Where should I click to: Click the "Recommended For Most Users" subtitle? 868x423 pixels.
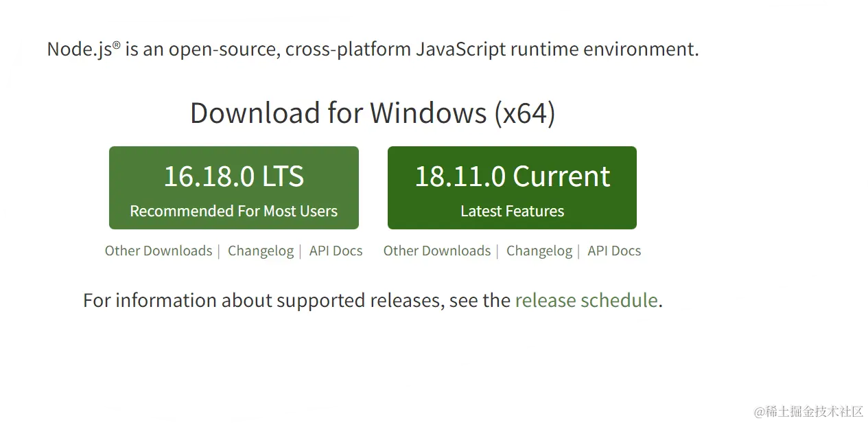coord(233,211)
